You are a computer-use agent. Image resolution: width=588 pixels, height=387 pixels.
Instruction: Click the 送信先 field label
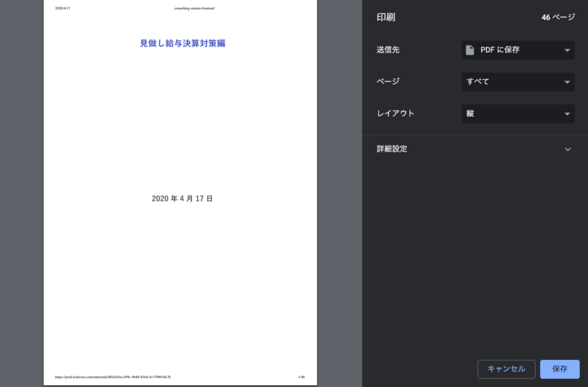388,50
